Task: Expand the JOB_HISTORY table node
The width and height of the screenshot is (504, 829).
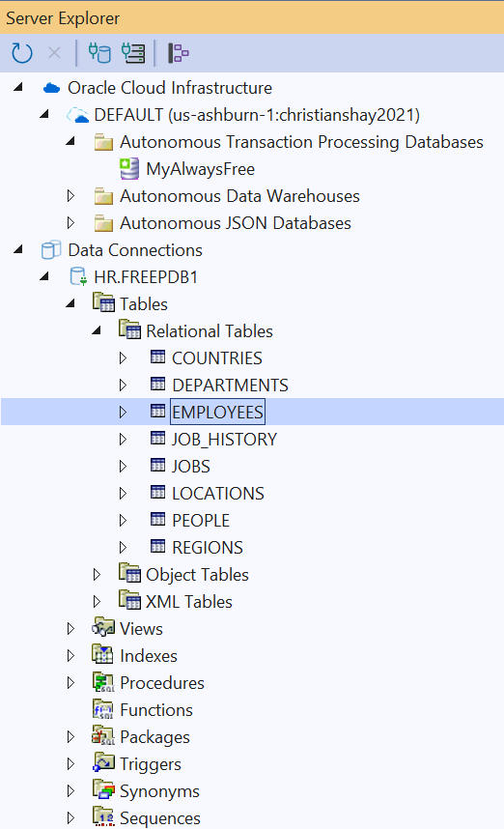Action: tap(123, 439)
